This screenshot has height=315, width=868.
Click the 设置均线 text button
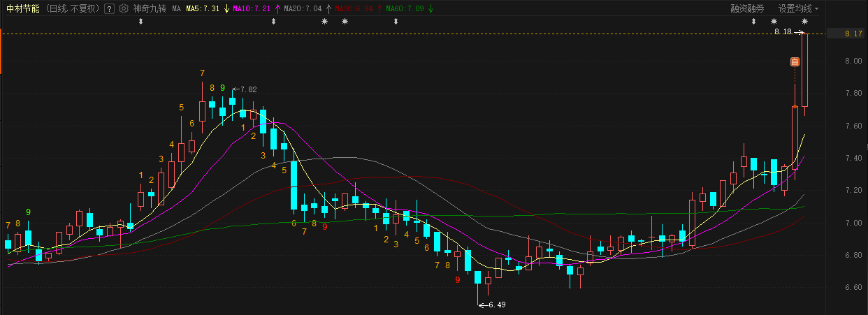(x=795, y=9)
